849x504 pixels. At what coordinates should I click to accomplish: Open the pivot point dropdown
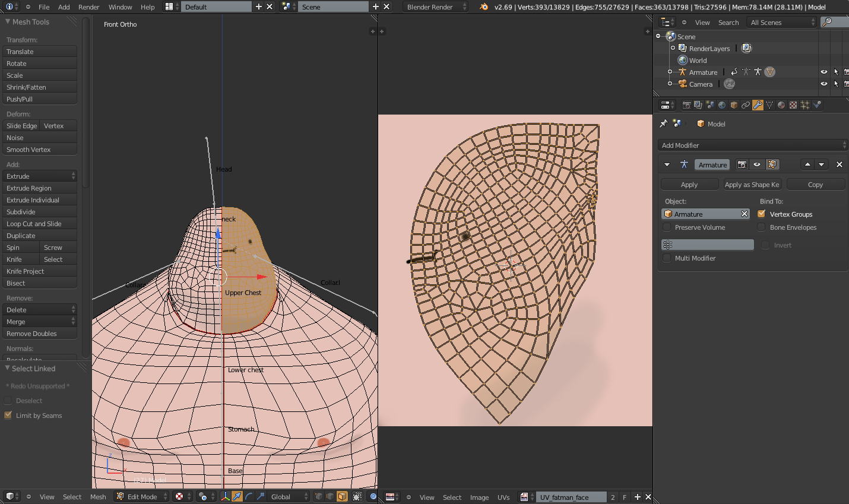click(206, 496)
